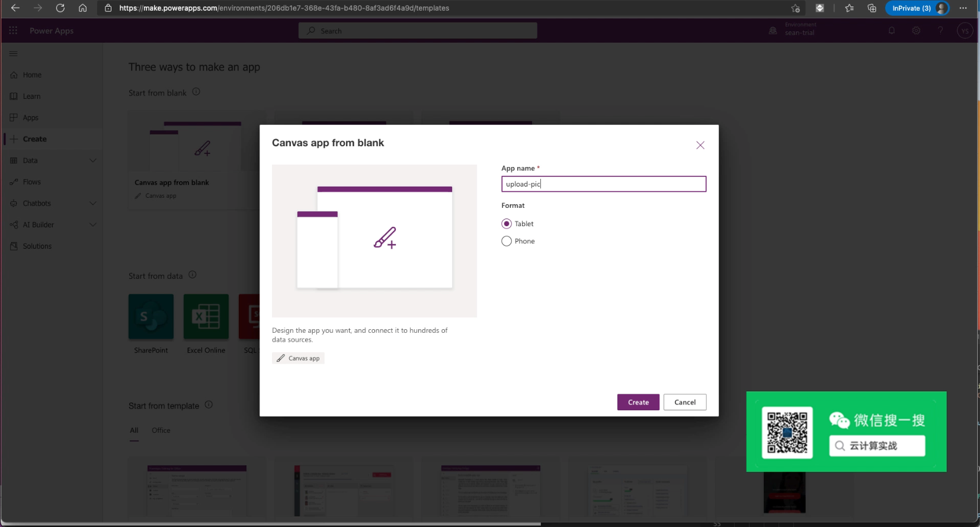
Task: Click the Canvas app tag in dialog
Action: (298, 358)
